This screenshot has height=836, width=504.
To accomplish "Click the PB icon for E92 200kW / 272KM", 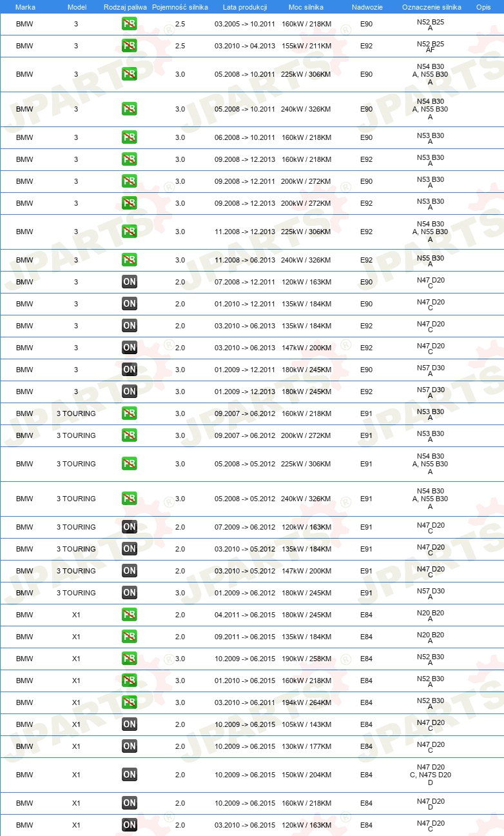I will click(x=130, y=203).
